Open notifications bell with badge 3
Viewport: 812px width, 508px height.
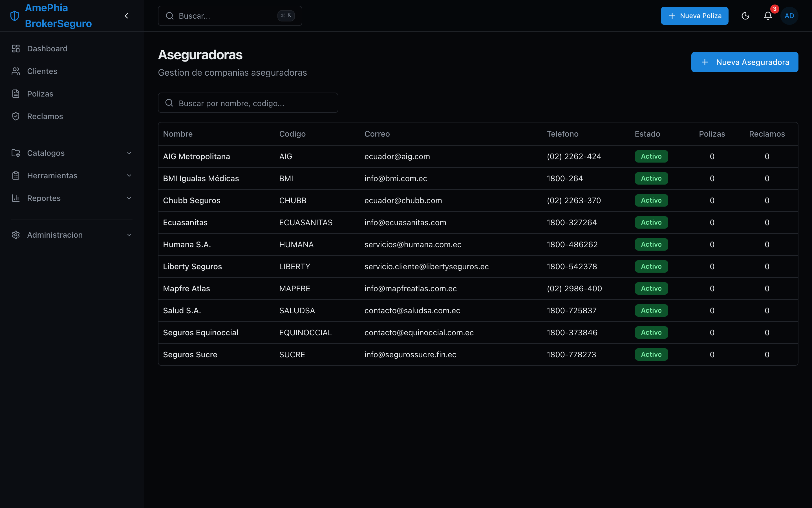tap(768, 16)
